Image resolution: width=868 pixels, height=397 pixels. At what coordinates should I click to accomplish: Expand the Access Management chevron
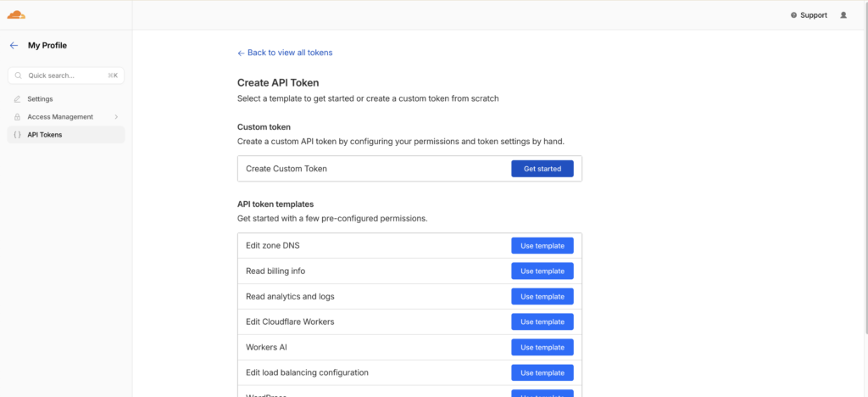point(116,117)
